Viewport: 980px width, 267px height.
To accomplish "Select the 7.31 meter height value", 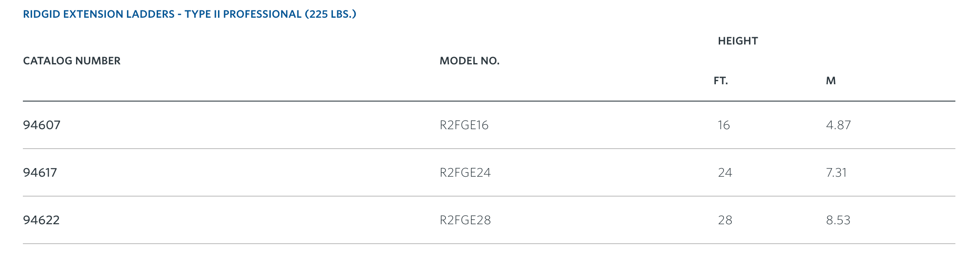I will click(x=837, y=173).
